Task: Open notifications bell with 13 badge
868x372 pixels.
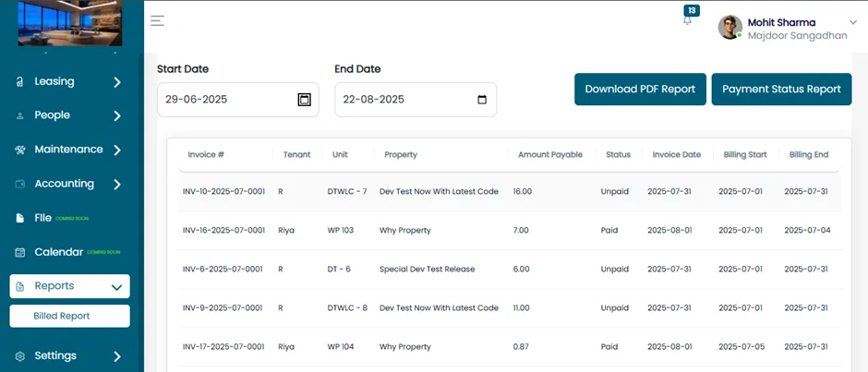Action: [x=688, y=20]
